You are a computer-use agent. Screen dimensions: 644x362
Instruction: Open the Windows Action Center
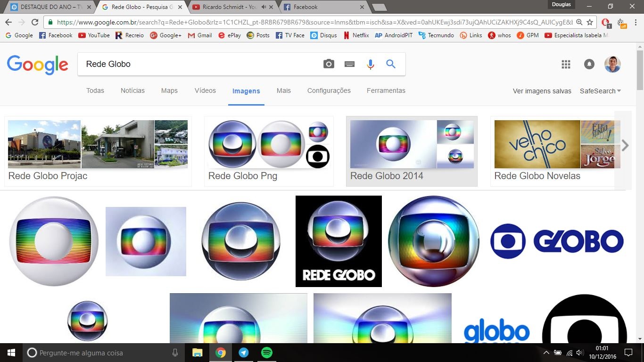[628, 353]
